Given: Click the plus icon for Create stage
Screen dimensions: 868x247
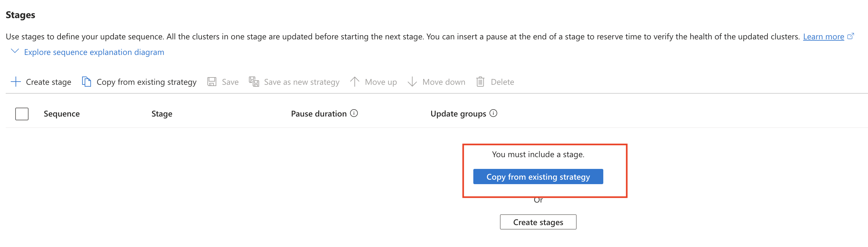Looking at the screenshot, I should click(x=16, y=82).
